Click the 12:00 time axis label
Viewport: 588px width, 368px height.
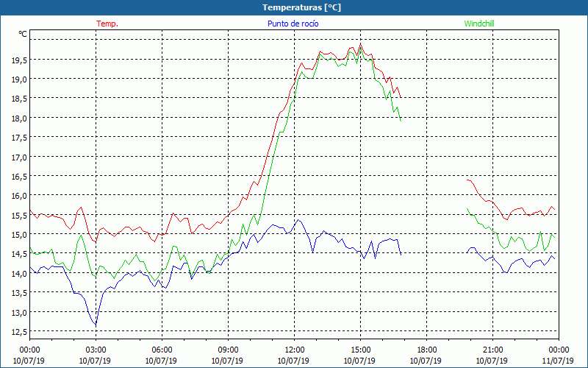coord(295,350)
